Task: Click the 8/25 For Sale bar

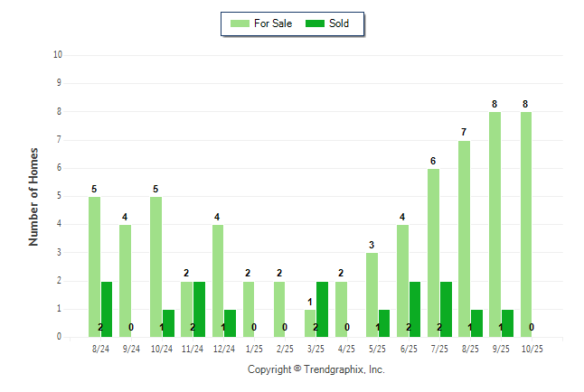Action: pos(464,238)
